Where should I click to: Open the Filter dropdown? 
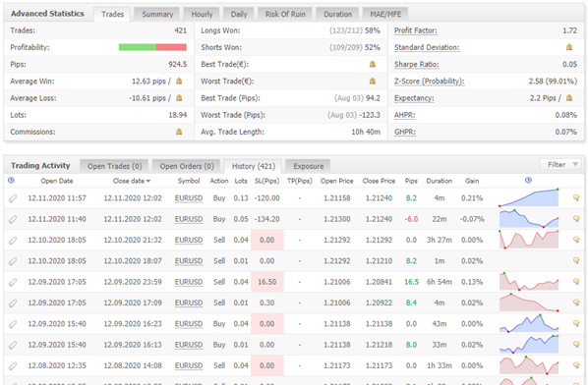560,164
